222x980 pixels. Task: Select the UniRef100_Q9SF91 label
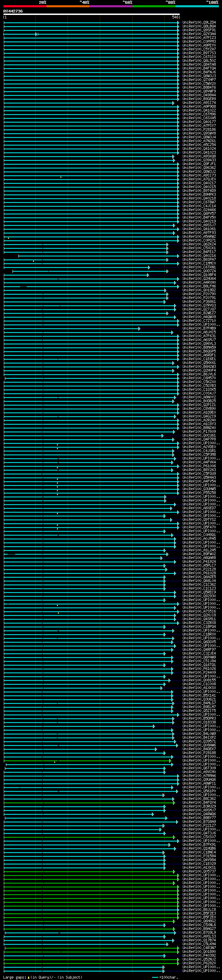tap(199, 30)
